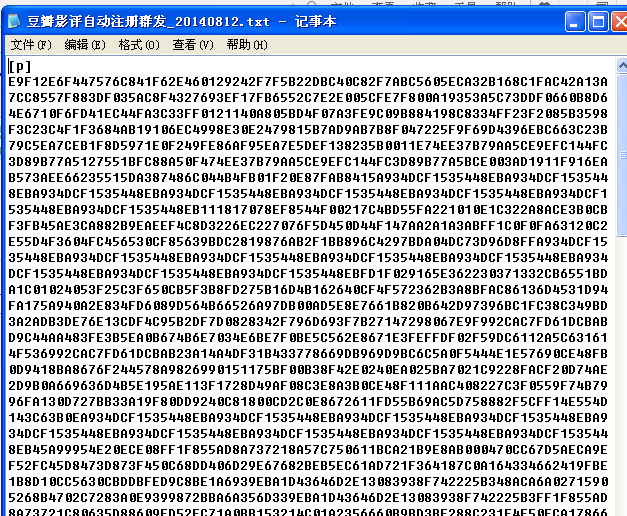Click the line starting with 3D89B77A5127551B
This screenshot has height=516, width=627.
pos(308,162)
